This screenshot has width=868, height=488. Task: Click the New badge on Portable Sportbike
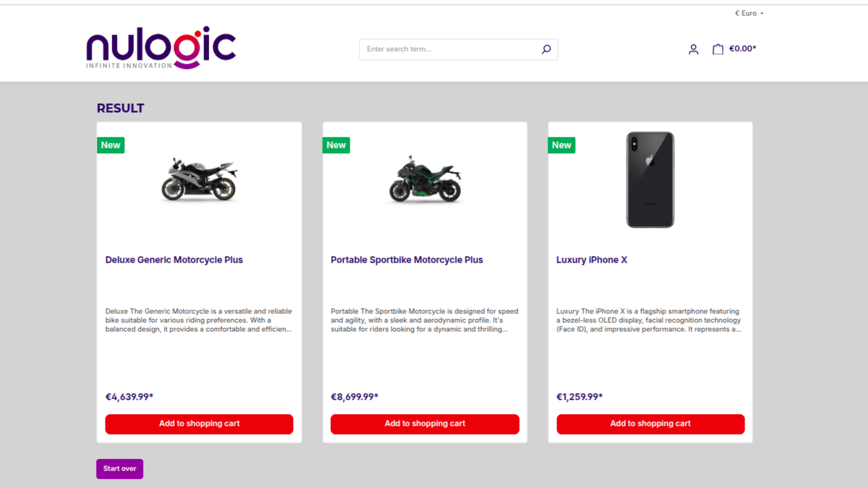pyautogui.click(x=336, y=145)
